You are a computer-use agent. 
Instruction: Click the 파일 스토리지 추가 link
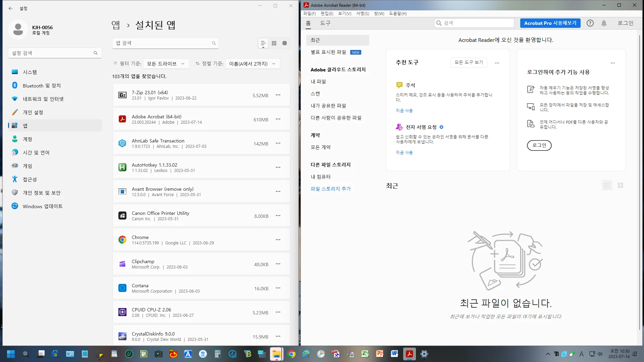(x=330, y=189)
